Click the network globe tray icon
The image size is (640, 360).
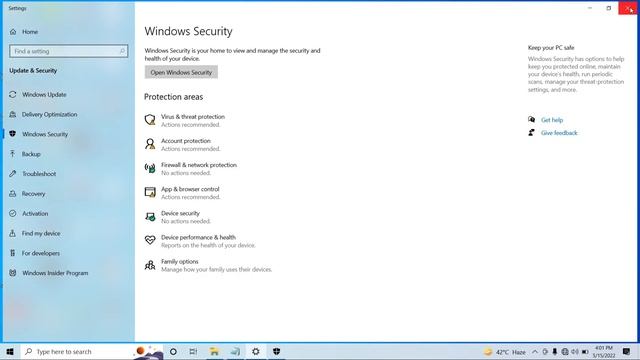[x=565, y=351]
